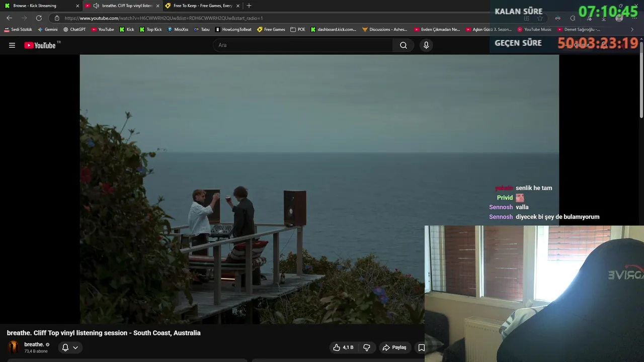Click the video player to pause playback

pos(319,189)
